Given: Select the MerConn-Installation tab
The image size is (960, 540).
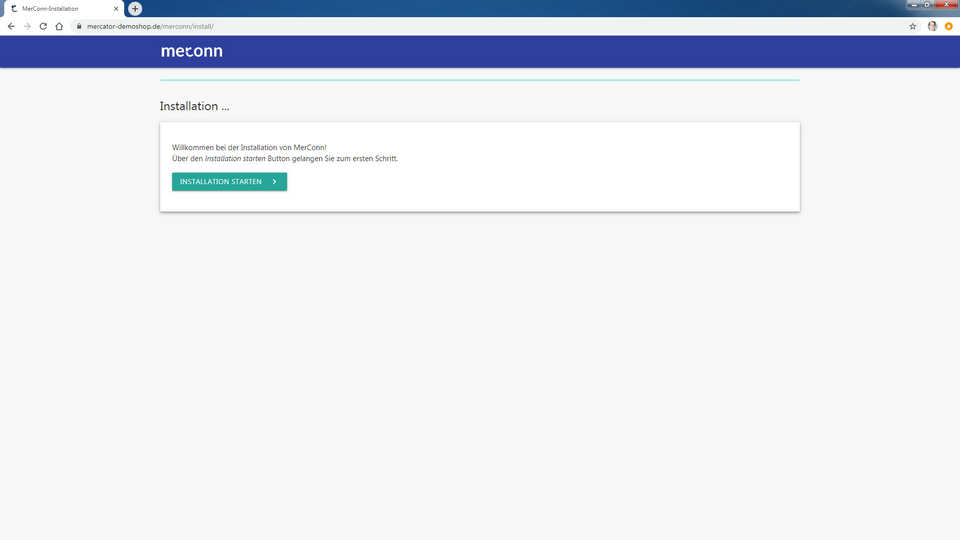Looking at the screenshot, I should tap(64, 9).
